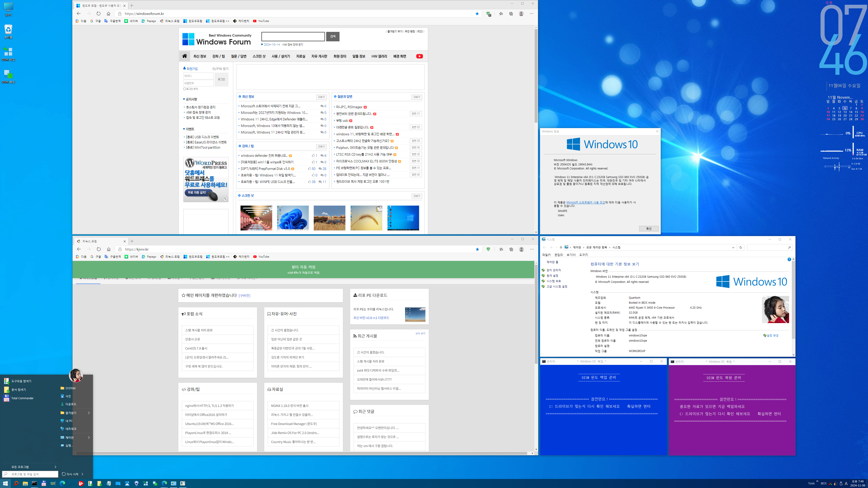The image size is (868, 488).
Task: Refresh the windowsforum.kr browser page
Action: click(x=98, y=14)
